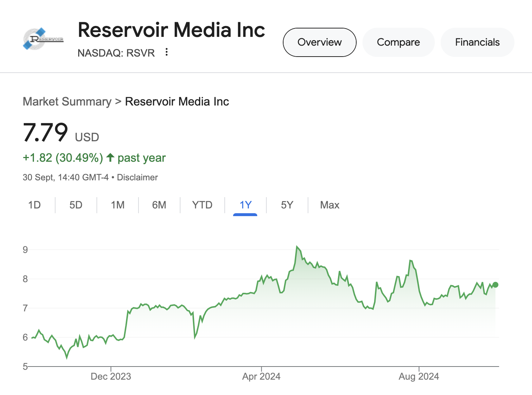The image size is (532, 395).
Task: Open the Financials view
Action: tap(477, 42)
